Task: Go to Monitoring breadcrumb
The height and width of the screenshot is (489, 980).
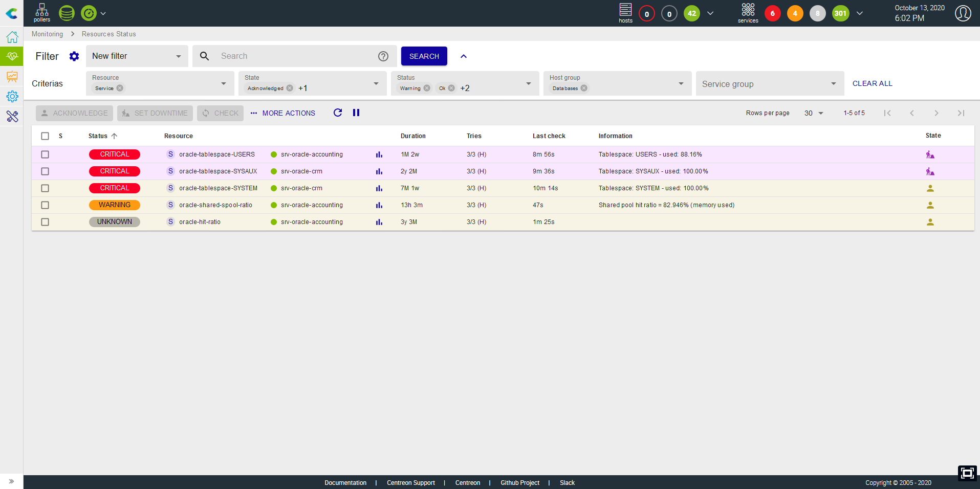Action: pyautogui.click(x=47, y=34)
